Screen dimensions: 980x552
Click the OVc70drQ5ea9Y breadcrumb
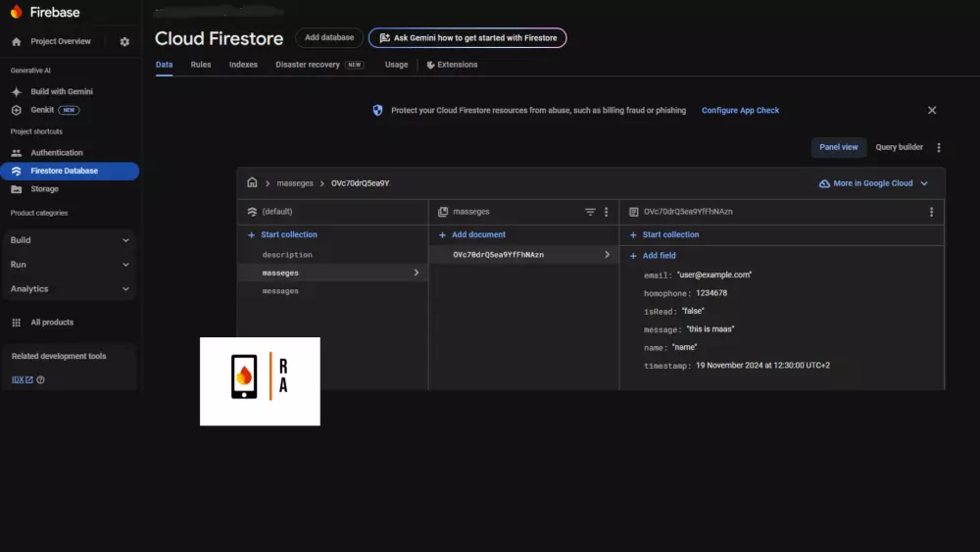pos(361,183)
